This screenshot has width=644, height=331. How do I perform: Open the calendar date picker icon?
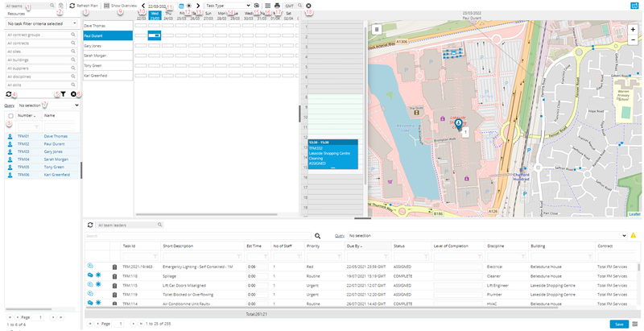(180, 6)
